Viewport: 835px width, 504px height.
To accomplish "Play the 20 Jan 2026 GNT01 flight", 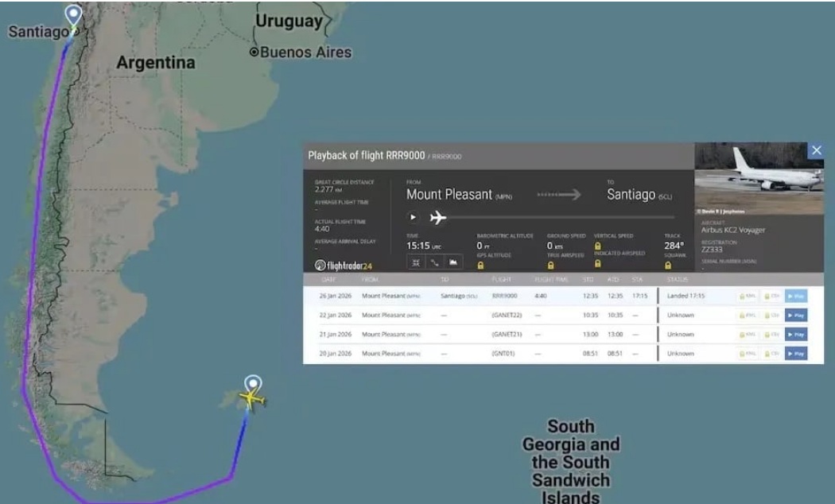I will [795, 353].
